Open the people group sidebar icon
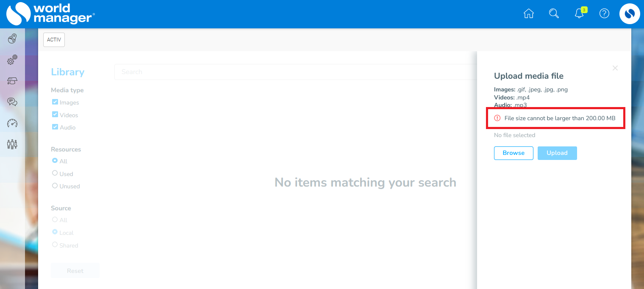This screenshot has height=289, width=644. click(12, 144)
